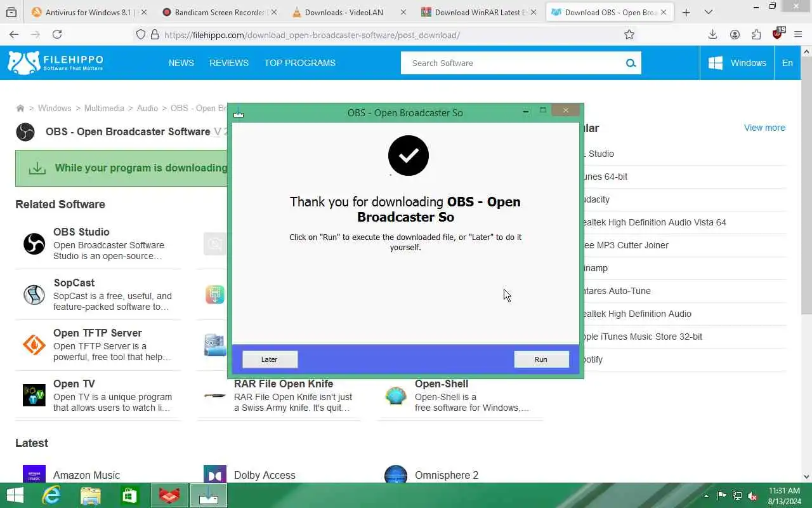Select the Windows platform button
This screenshot has width=812, height=508.
click(737, 63)
